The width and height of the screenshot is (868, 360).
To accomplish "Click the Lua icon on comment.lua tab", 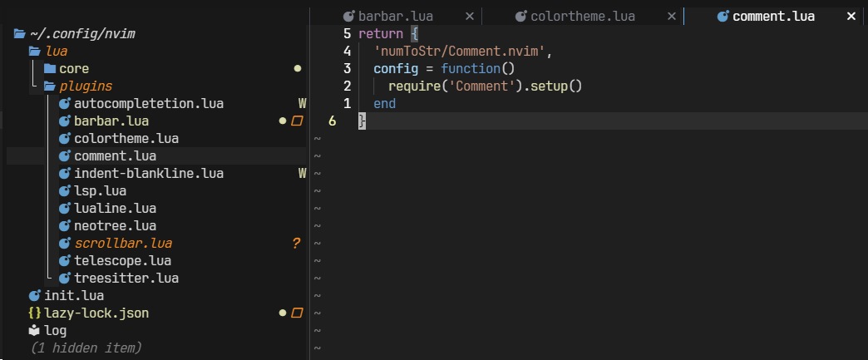I will [x=723, y=16].
